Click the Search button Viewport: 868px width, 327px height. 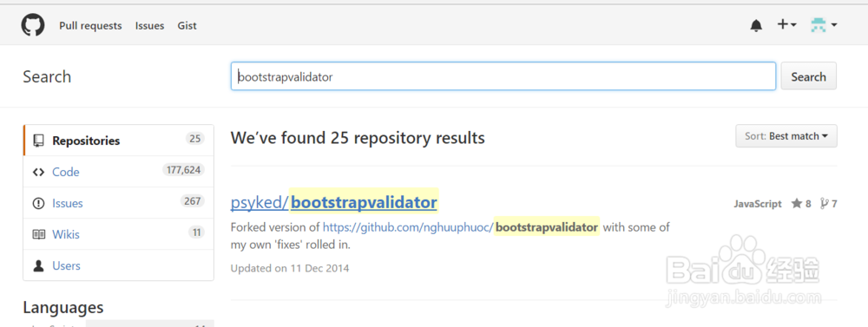808,76
